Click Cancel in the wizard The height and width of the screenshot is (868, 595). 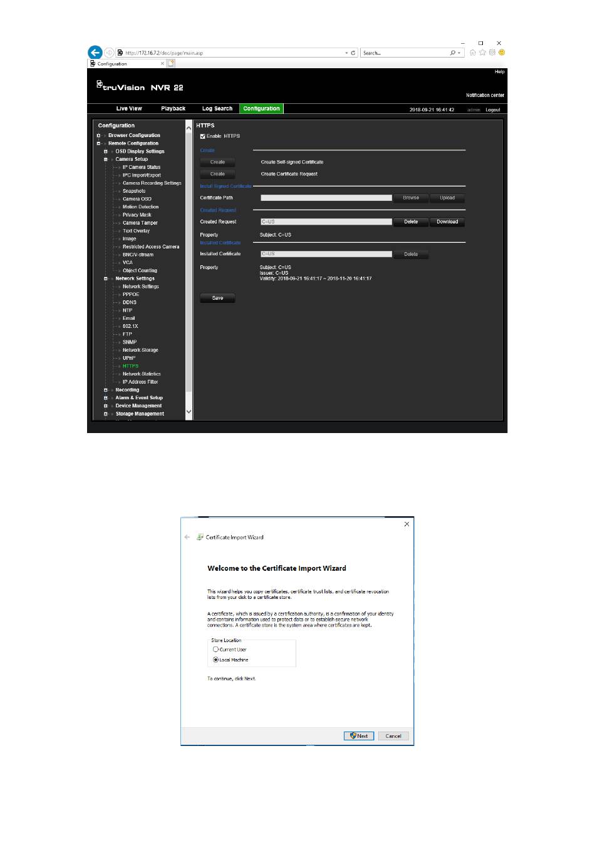[393, 736]
